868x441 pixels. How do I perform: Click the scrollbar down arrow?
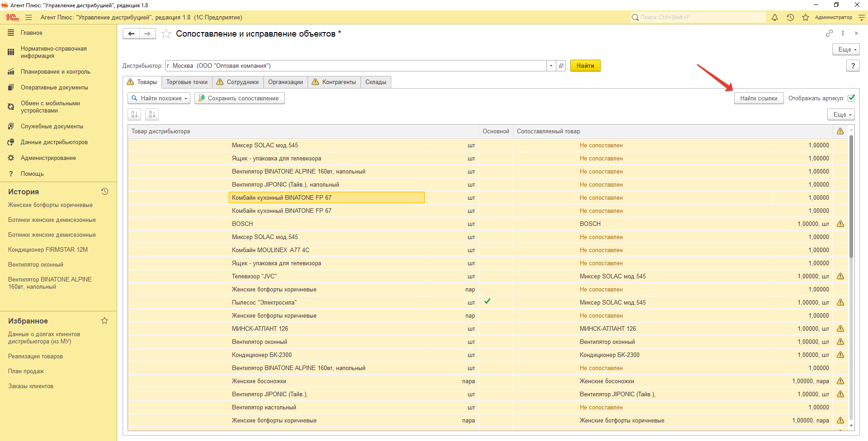tap(851, 425)
